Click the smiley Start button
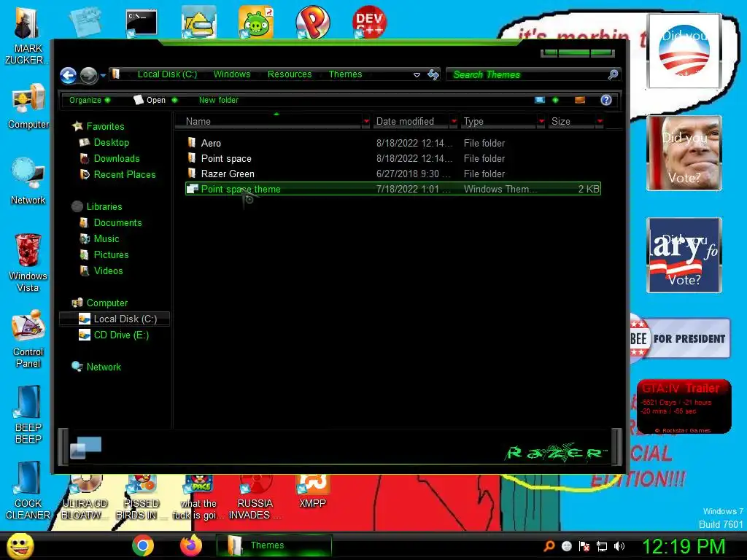The image size is (747, 560). pos(20,545)
